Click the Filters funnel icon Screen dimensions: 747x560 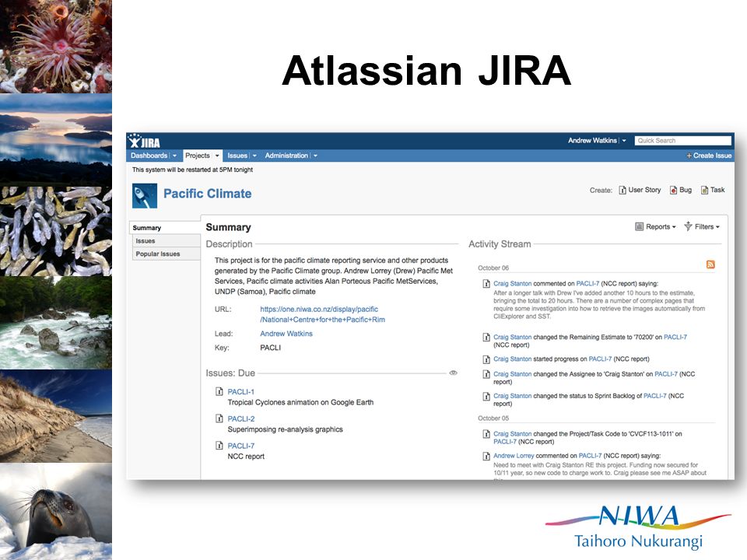click(x=688, y=226)
